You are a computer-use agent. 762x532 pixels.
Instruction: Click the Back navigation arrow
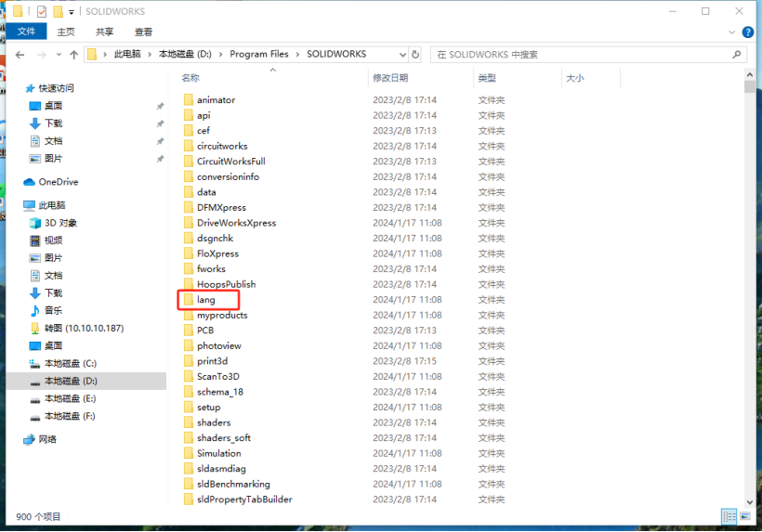20,55
